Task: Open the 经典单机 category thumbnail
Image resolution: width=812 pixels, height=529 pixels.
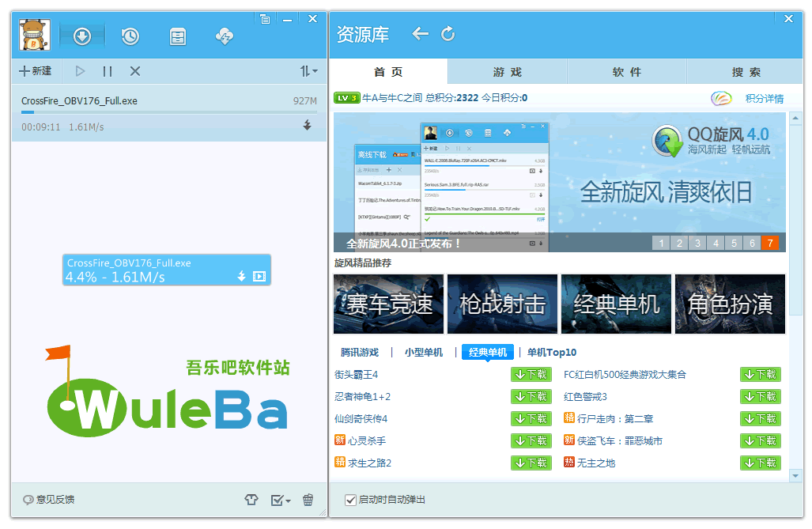Action: [x=616, y=304]
